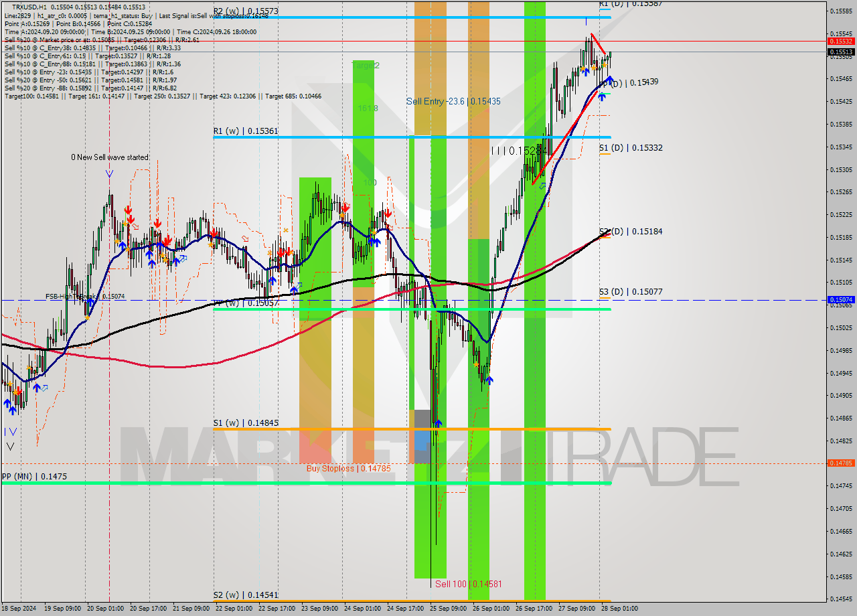The height and width of the screenshot is (616, 857).
Task: Select the 'R2 (w) | 0.15573' resistance label
Action: (x=246, y=11)
